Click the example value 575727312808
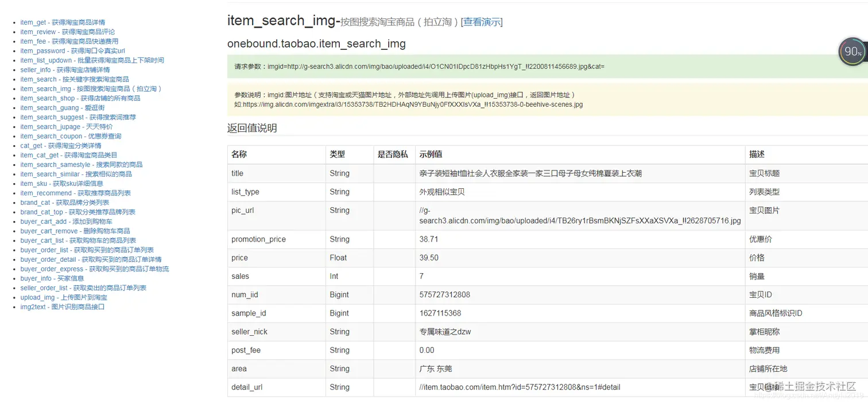 click(445, 294)
